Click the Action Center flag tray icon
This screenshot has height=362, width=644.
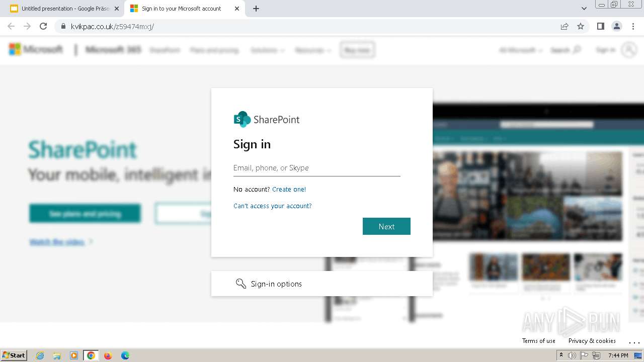click(584, 355)
